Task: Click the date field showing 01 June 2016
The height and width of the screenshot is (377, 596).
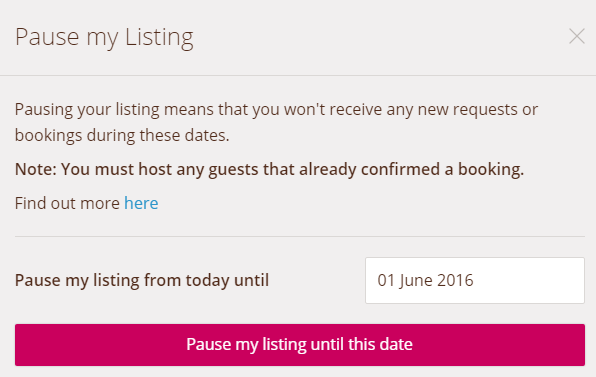Action: [x=475, y=280]
